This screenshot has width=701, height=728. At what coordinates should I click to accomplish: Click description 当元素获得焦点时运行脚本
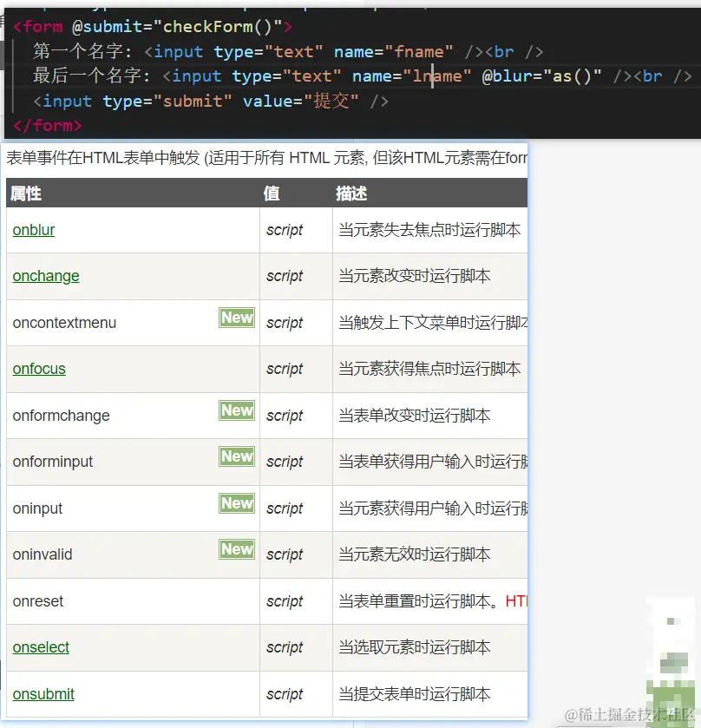pos(429,369)
